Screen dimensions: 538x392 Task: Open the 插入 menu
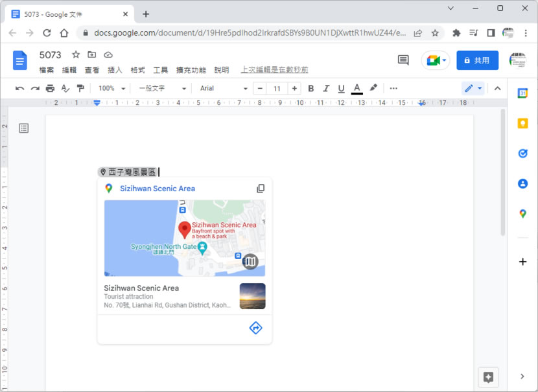115,70
